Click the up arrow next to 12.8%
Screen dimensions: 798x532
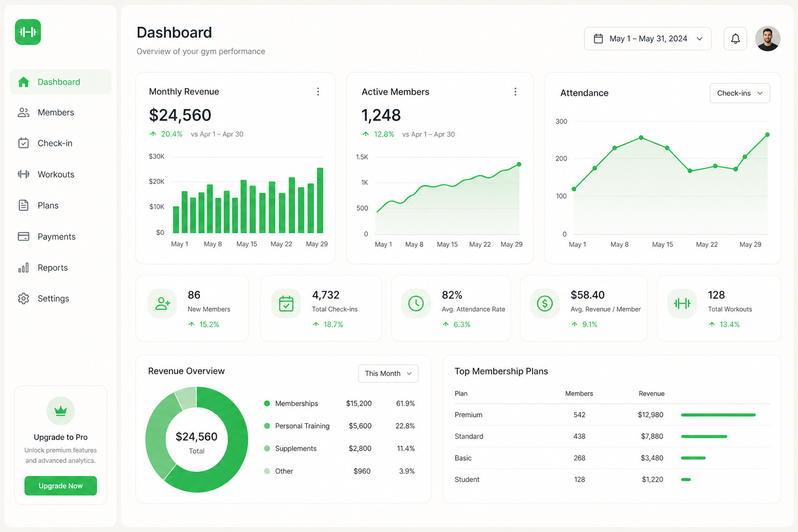click(366, 134)
